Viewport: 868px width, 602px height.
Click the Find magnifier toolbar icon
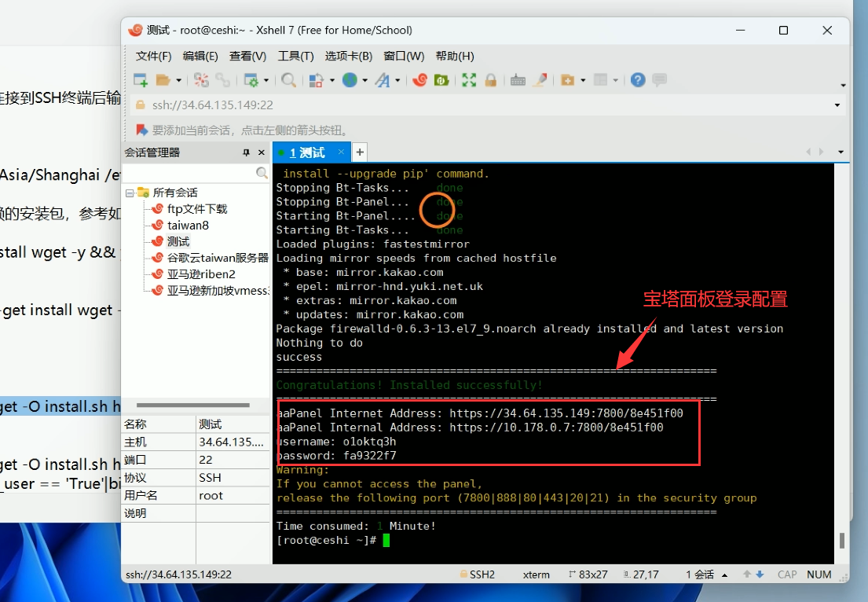pyautogui.click(x=288, y=80)
